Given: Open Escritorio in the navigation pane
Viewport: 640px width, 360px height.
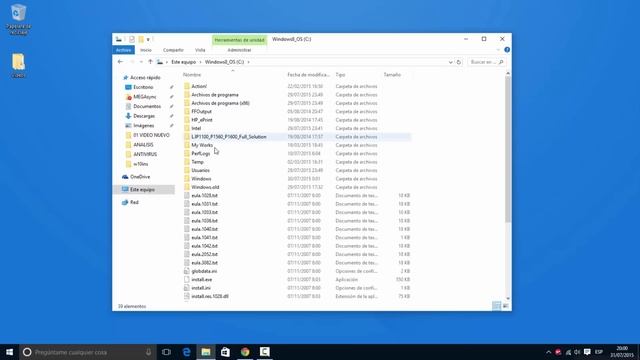Looking at the screenshot, I should coord(143,87).
